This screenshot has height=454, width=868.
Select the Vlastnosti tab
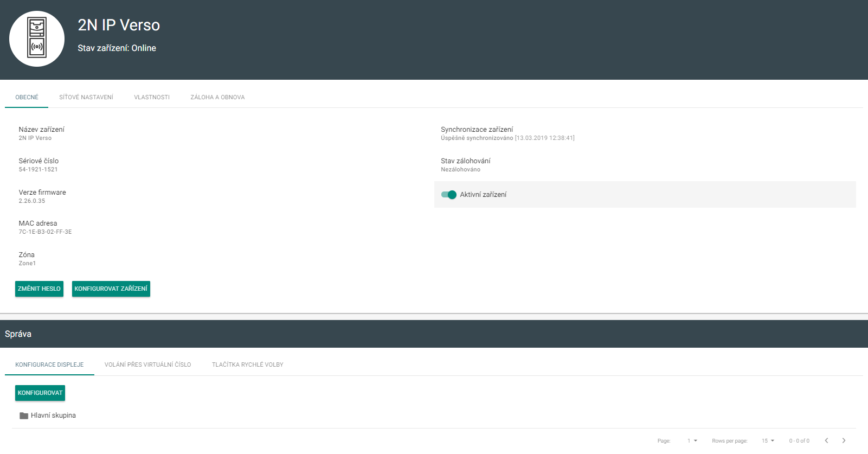(152, 97)
